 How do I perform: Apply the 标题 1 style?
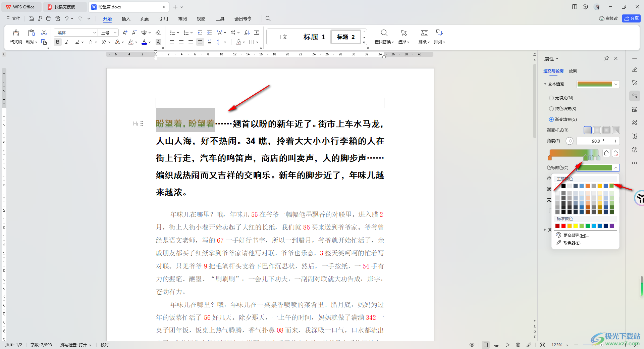[314, 37]
